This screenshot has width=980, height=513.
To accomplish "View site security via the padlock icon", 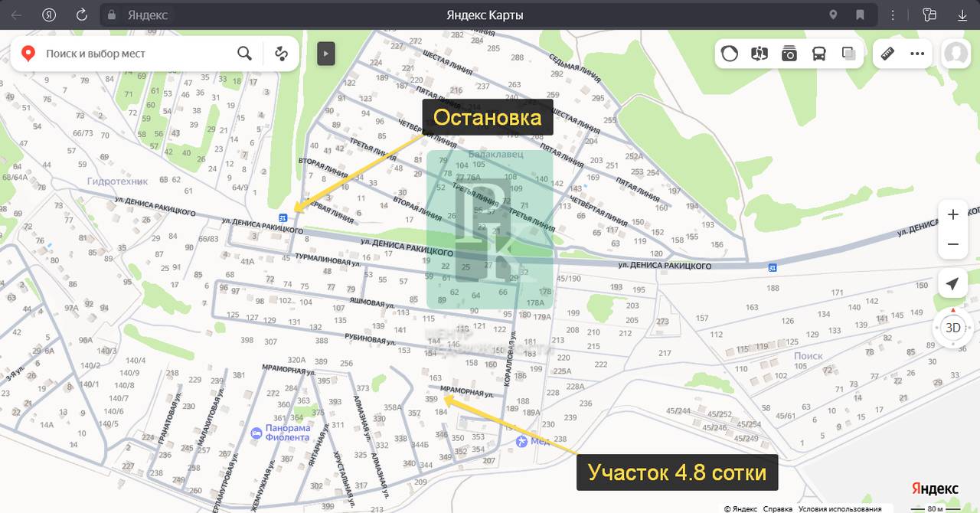I will [112, 15].
